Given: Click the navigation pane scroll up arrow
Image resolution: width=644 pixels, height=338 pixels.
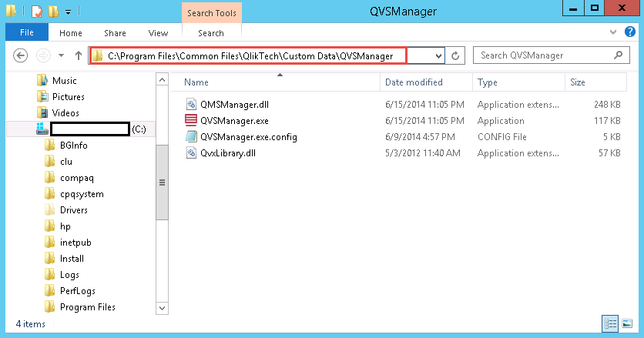Looking at the screenshot, I should [x=163, y=79].
